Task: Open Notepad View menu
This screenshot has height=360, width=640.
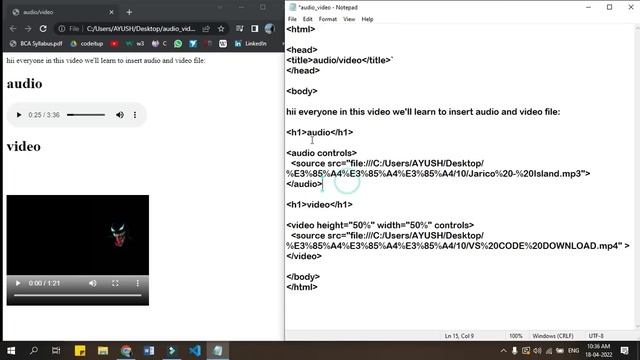Action: pyautogui.click(x=349, y=19)
